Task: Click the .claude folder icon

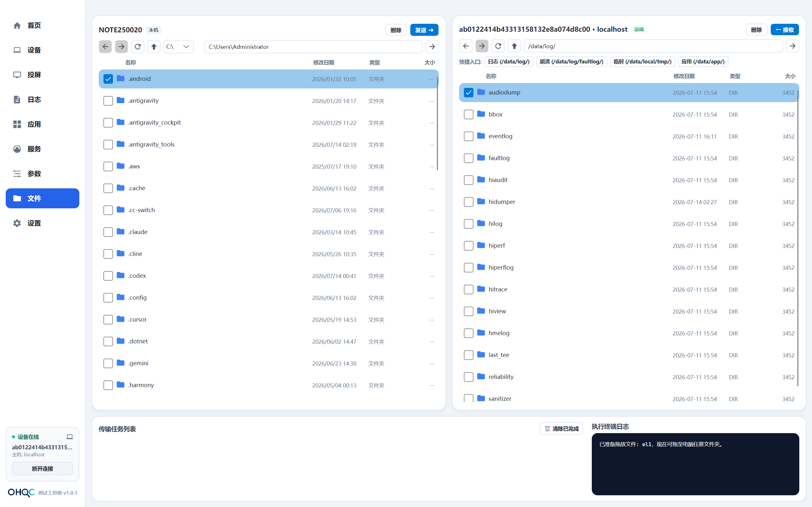Action: pyautogui.click(x=121, y=231)
